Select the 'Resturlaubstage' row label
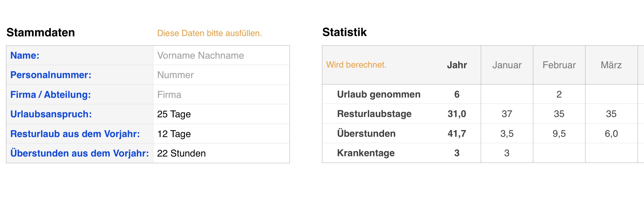Image resolution: width=644 pixels, height=197 pixels. (374, 114)
